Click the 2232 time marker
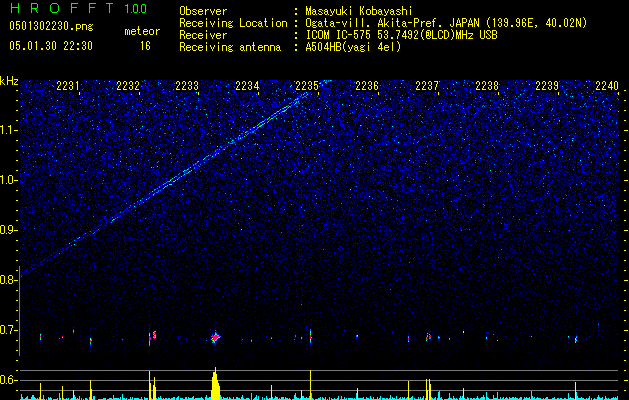The image size is (629, 400). click(x=128, y=86)
